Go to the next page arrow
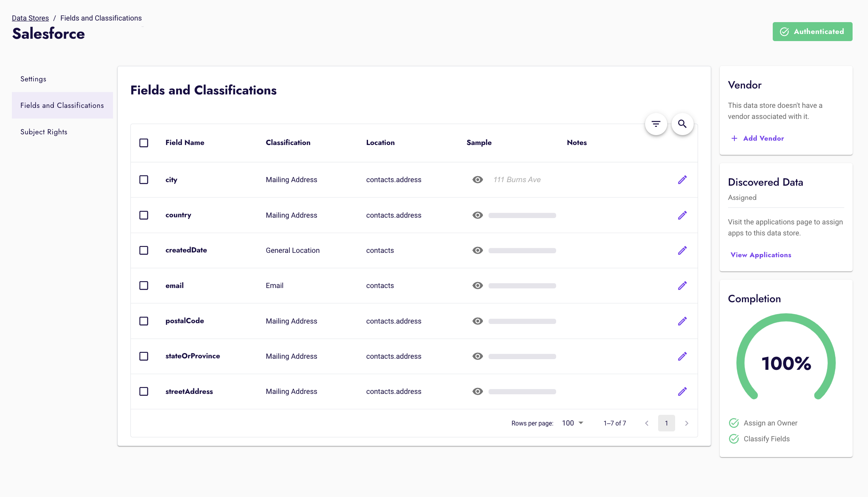 tap(687, 423)
